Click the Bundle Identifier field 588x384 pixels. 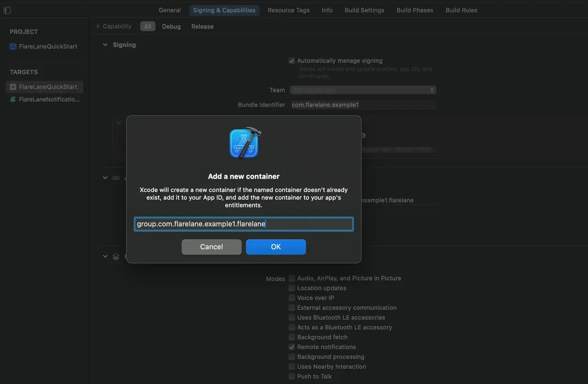[x=363, y=105]
